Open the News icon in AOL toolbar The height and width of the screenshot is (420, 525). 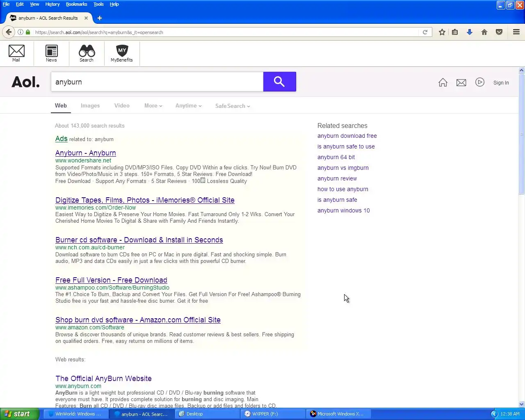pos(51,53)
